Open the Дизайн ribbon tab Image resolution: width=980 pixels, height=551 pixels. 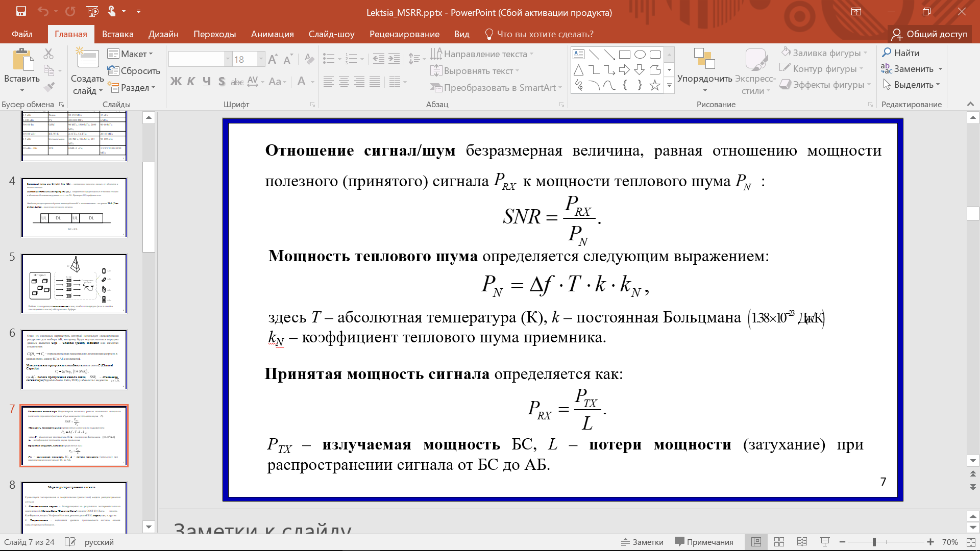[x=163, y=34]
